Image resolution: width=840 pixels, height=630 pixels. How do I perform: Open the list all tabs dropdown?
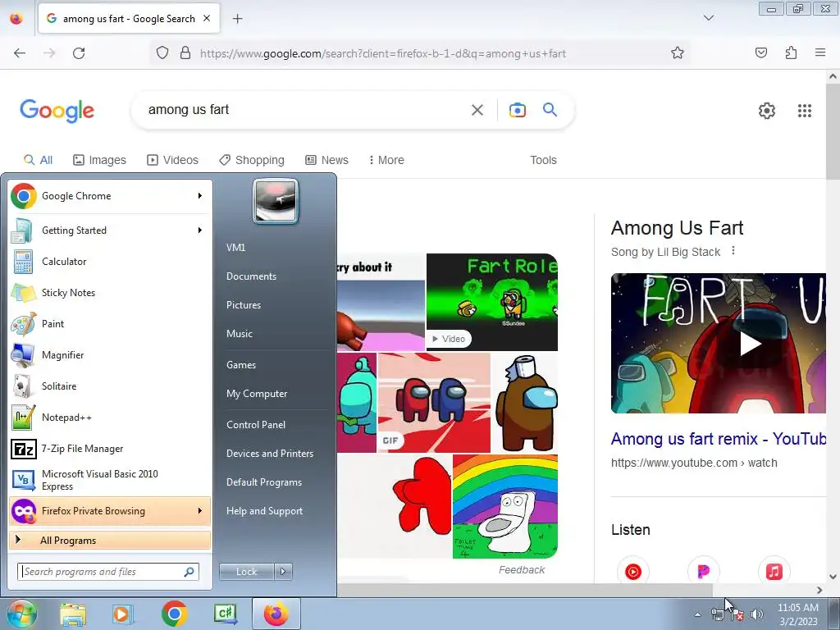click(708, 18)
